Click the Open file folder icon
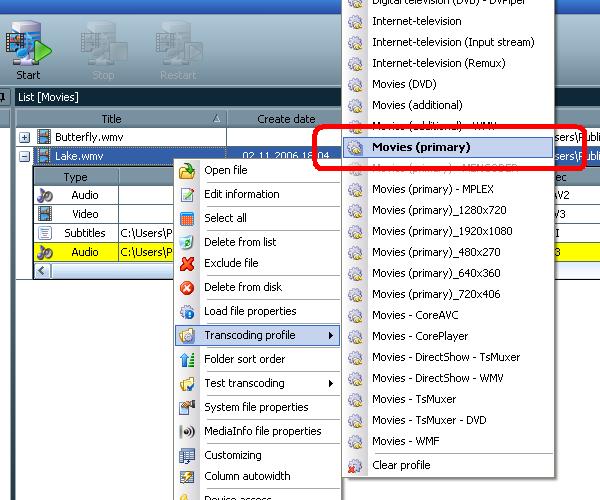Screen dimensions: 600x500 pyautogui.click(x=186, y=170)
